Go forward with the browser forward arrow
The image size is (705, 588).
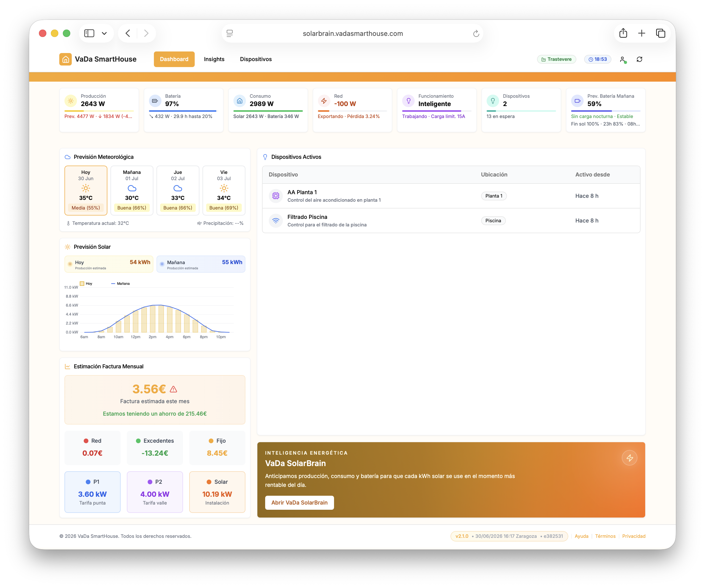(146, 33)
